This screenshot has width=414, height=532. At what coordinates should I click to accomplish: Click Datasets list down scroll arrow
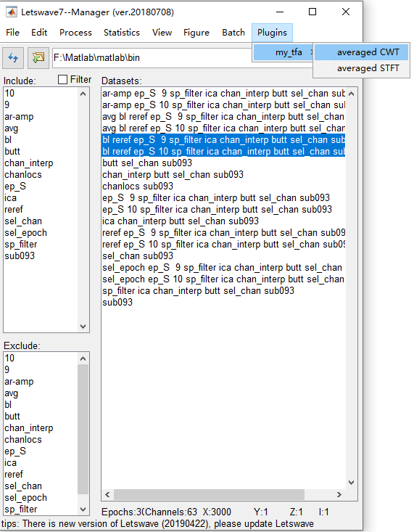point(351,483)
